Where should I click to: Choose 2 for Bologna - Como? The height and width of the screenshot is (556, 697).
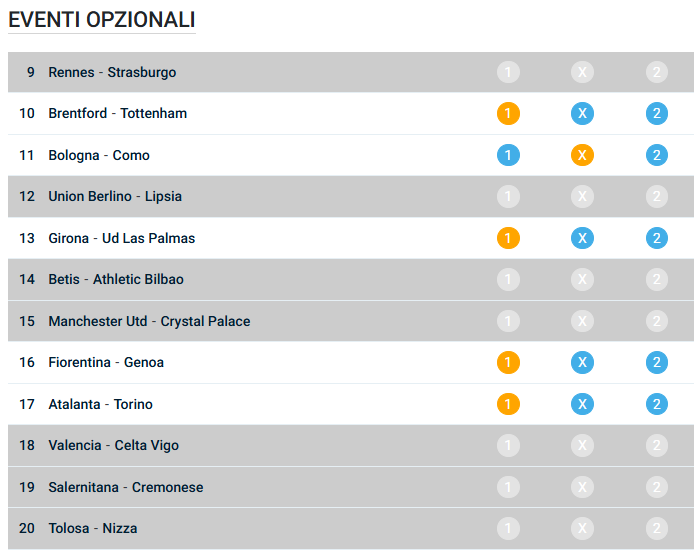tap(656, 155)
